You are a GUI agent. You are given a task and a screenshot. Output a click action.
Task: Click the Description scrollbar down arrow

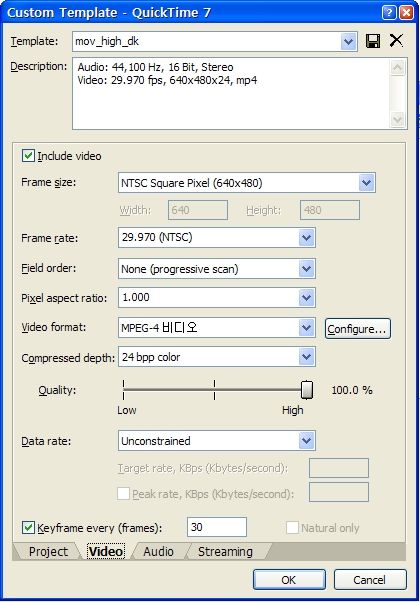tap(398, 120)
